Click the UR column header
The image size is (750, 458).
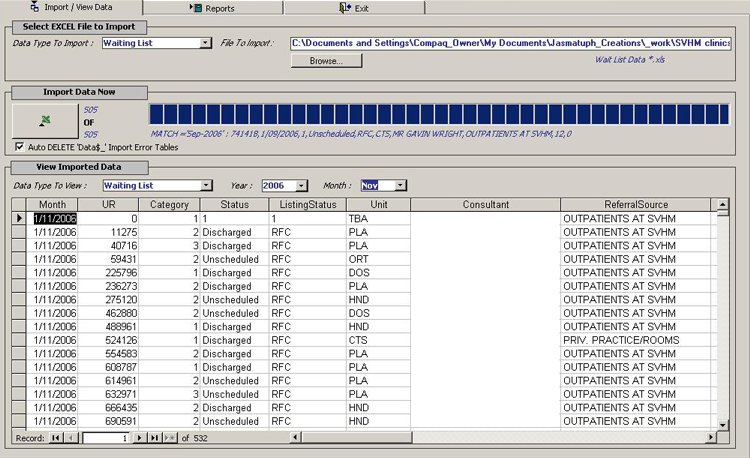[109, 205]
